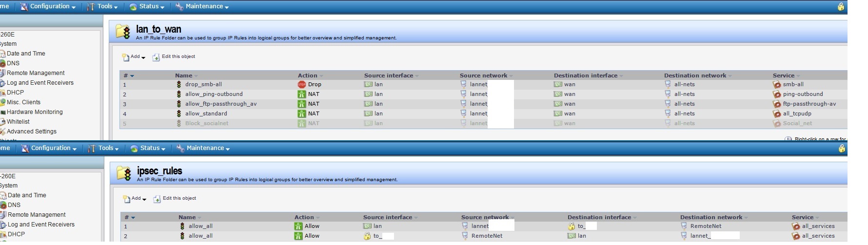The image size is (868, 245).
Task: Click the Allow icon in ipsec_rules row 2
Action: 298,236
